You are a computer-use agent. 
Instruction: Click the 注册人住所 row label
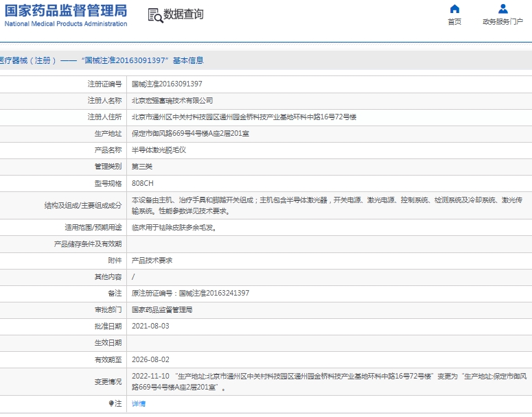[x=104, y=117]
